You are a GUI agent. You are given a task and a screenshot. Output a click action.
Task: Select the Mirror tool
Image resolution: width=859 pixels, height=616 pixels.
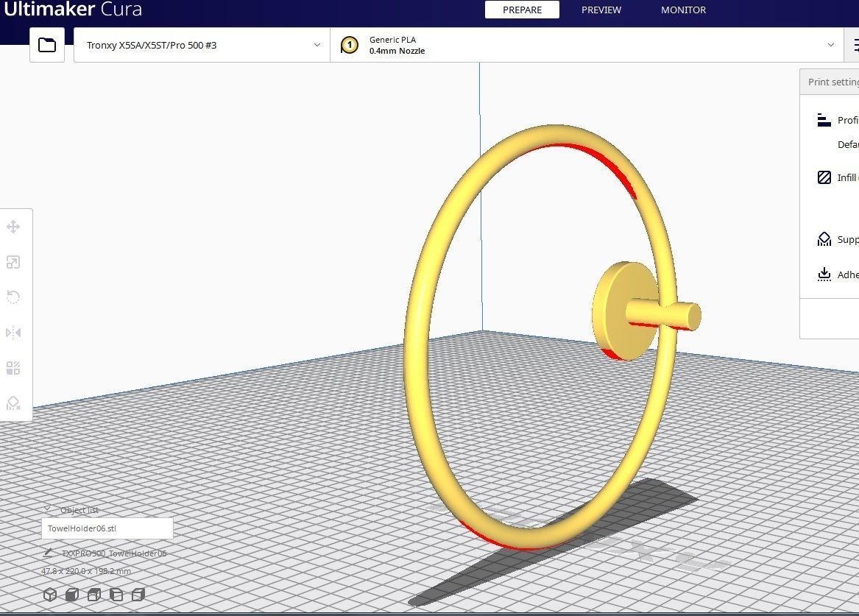[x=13, y=333]
